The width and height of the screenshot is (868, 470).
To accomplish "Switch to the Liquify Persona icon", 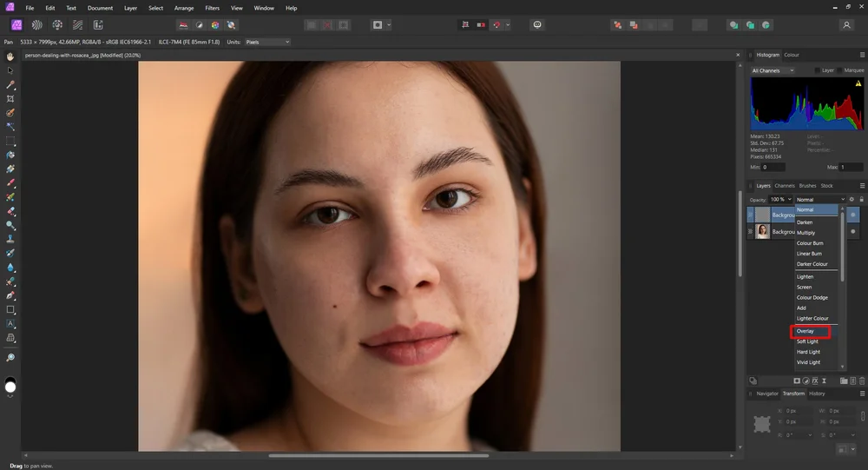I will (x=37, y=25).
